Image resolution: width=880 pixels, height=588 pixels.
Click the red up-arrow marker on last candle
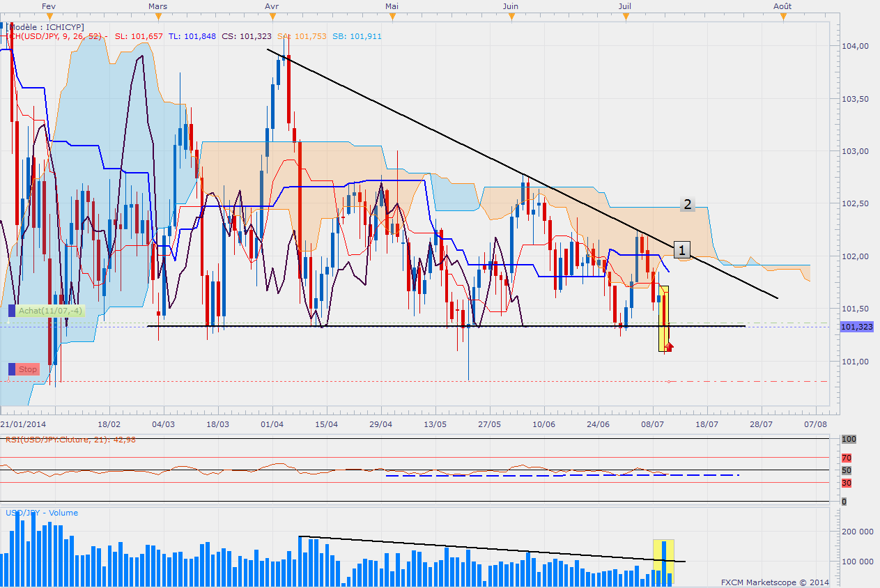670,346
